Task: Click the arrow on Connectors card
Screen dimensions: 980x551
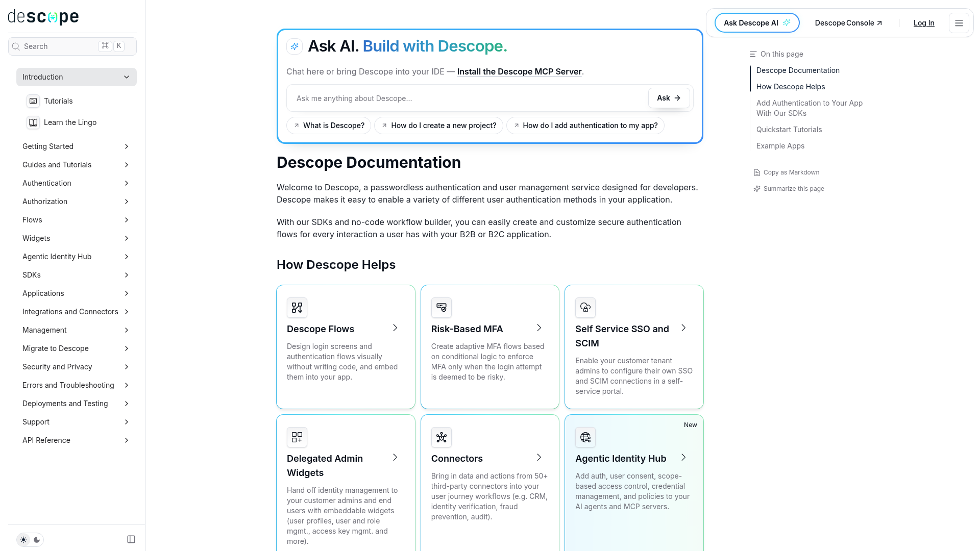Action: pos(539,457)
